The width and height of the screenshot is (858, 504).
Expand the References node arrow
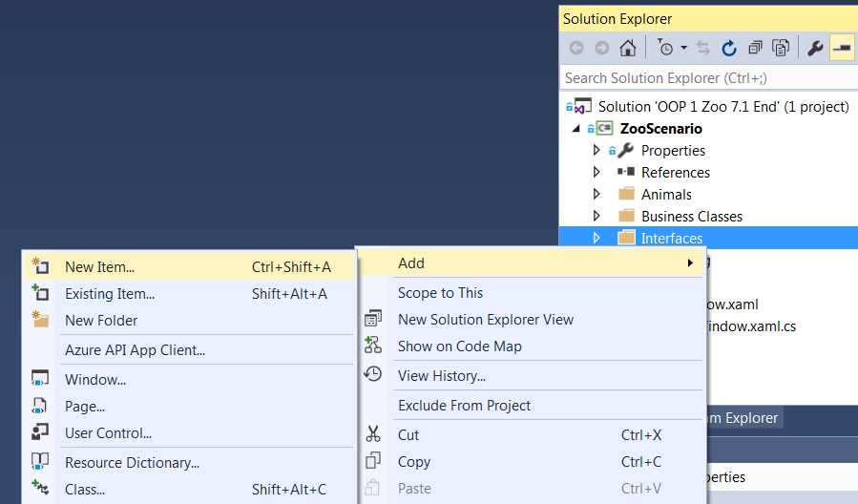point(596,173)
